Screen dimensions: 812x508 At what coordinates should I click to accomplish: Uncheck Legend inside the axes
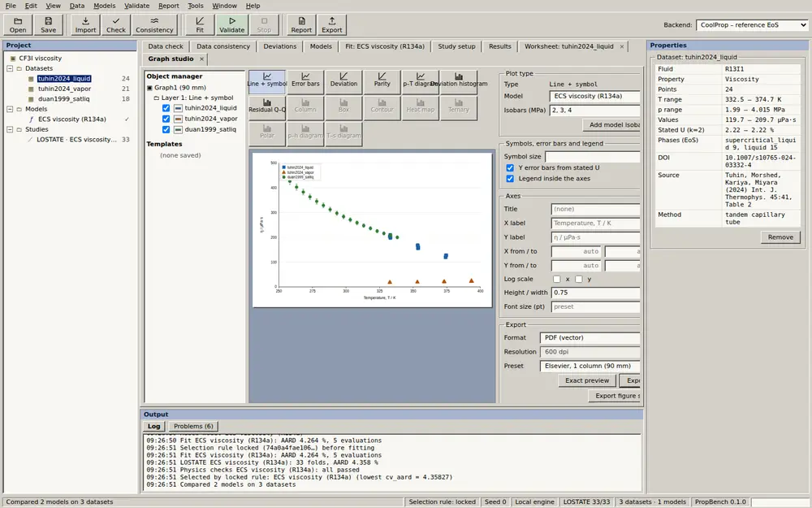point(510,179)
